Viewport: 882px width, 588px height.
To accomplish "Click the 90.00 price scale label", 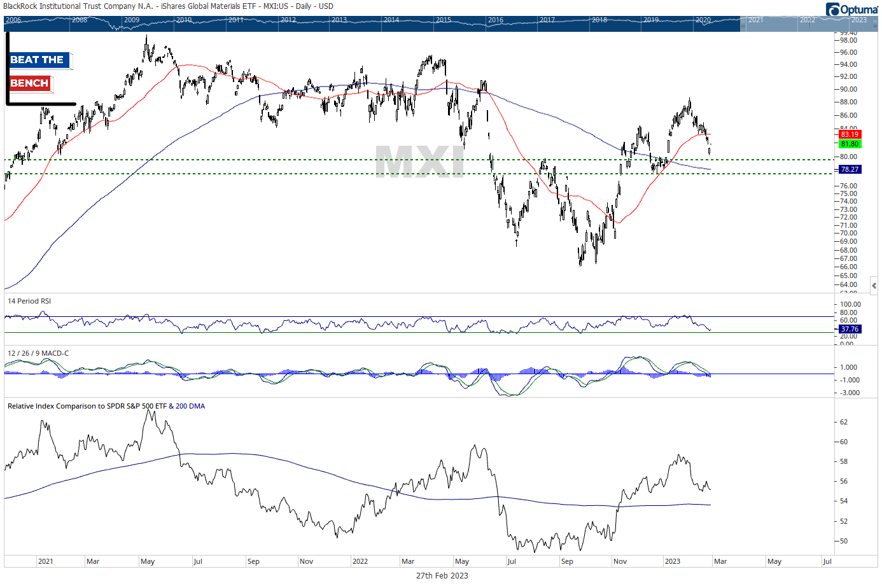I will click(x=848, y=89).
